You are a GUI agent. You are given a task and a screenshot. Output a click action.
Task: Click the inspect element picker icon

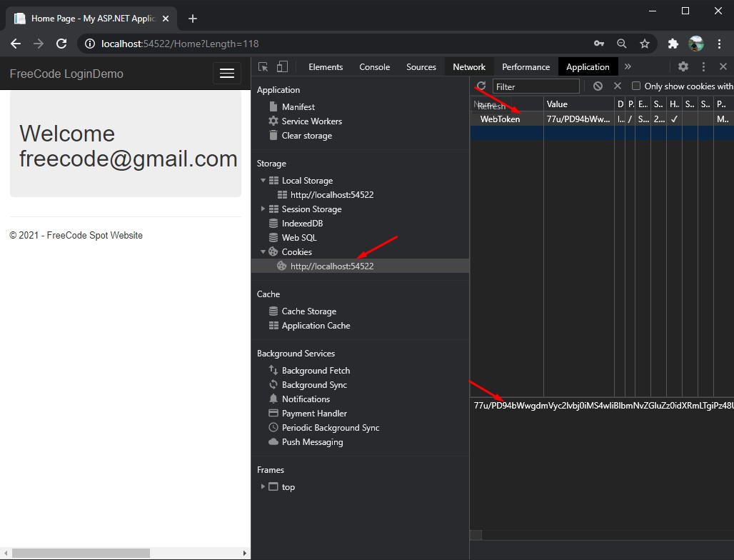click(x=263, y=67)
